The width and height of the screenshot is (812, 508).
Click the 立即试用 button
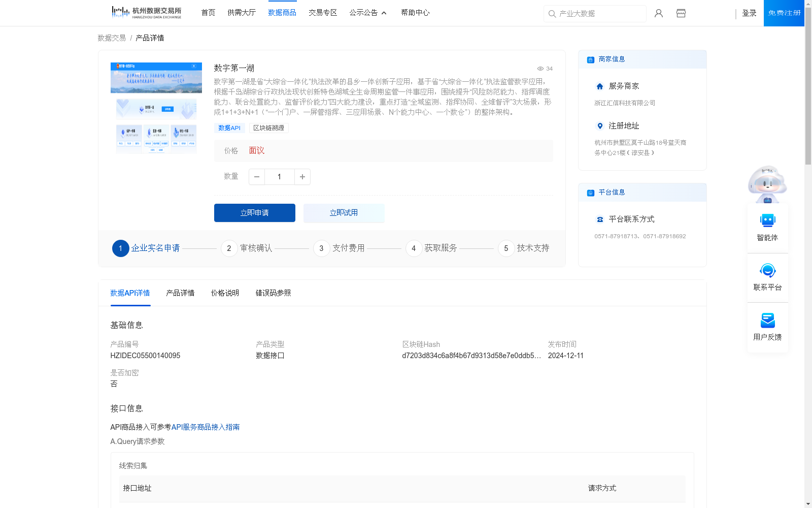344,213
